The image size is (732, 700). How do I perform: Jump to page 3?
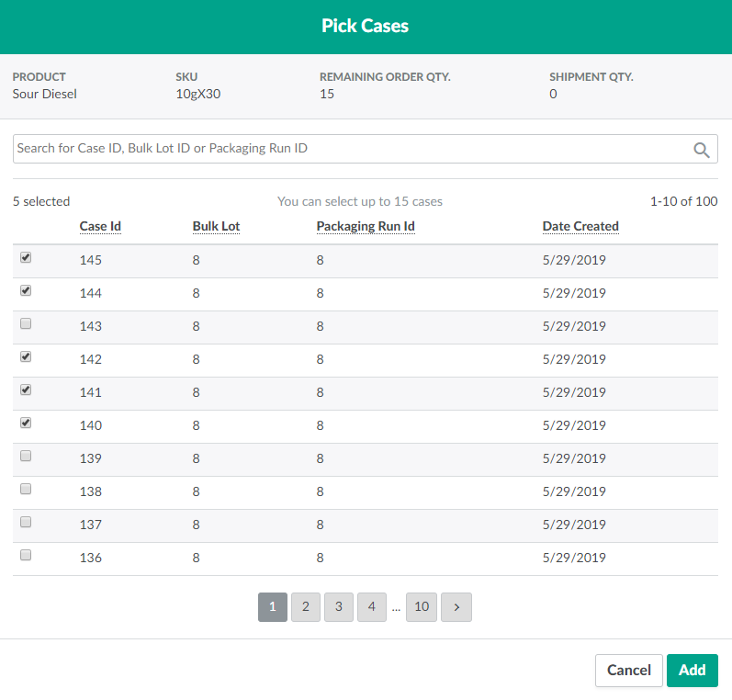pyautogui.click(x=339, y=606)
